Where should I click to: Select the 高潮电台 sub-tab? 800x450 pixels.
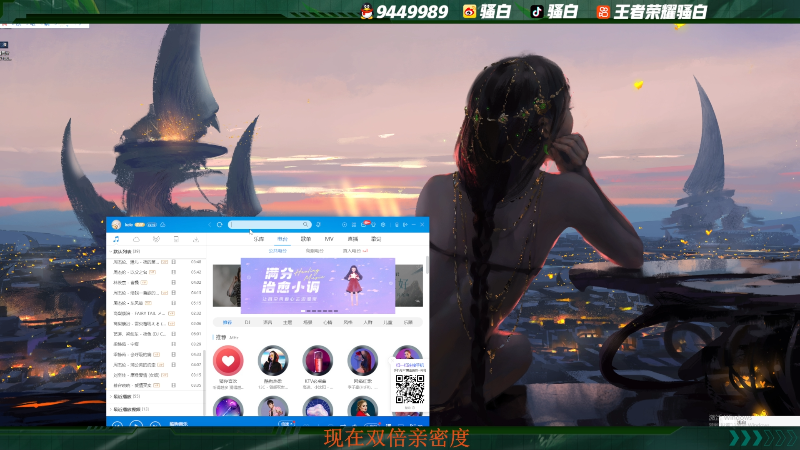pyautogui.click(x=315, y=251)
